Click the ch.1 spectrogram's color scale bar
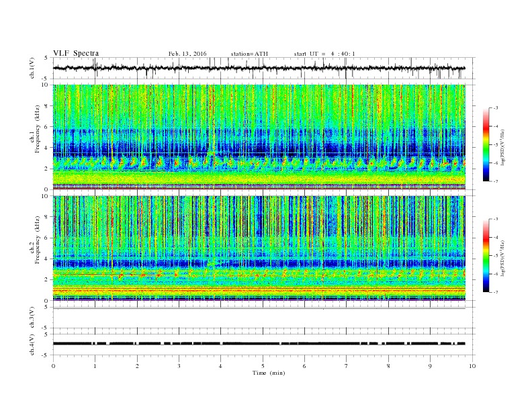This screenshot has height=411, width=532. [x=486, y=144]
